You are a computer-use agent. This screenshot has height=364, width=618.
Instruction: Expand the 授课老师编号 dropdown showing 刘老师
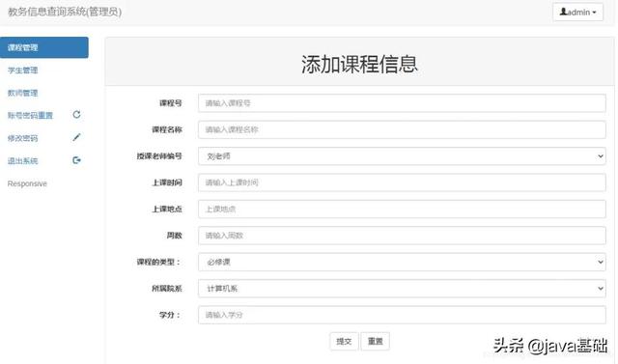[x=402, y=156]
